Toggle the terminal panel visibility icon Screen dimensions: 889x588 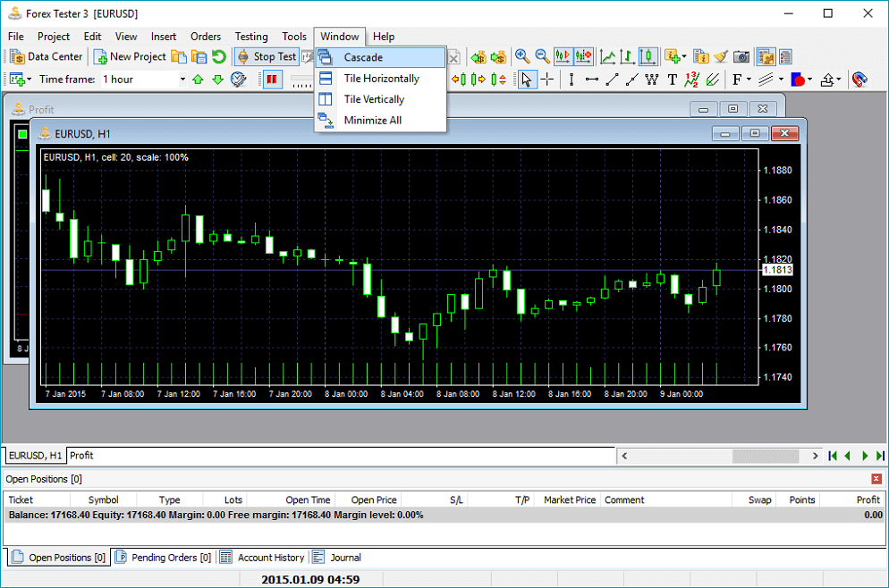pyautogui.click(x=766, y=56)
